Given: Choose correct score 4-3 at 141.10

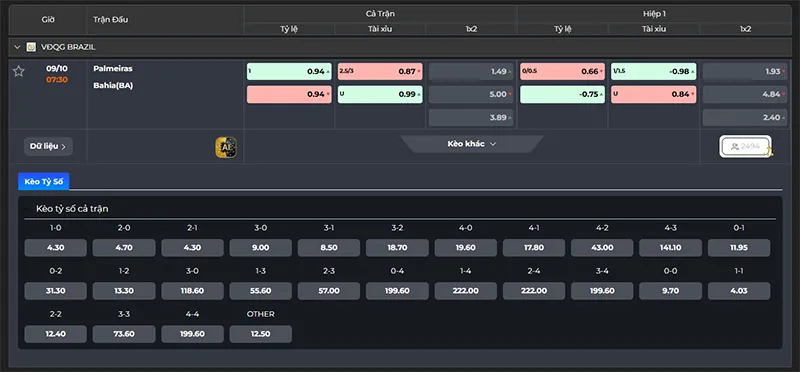Looking at the screenshot, I should 670,247.
